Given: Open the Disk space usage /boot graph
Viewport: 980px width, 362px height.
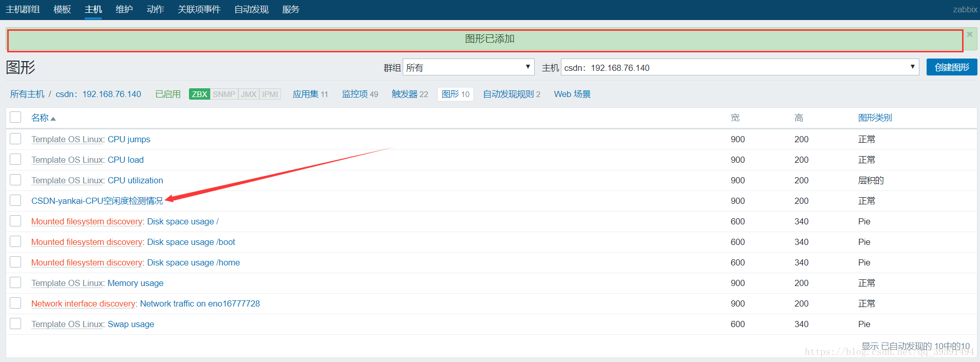Looking at the screenshot, I should [x=191, y=242].
